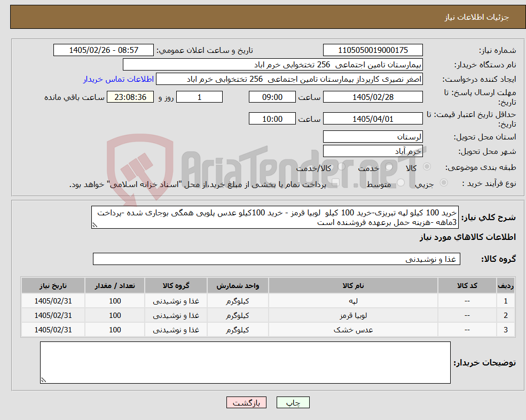526x420 pixels.
Task: Click the کد کالا column header
Action: click(467, 285)
